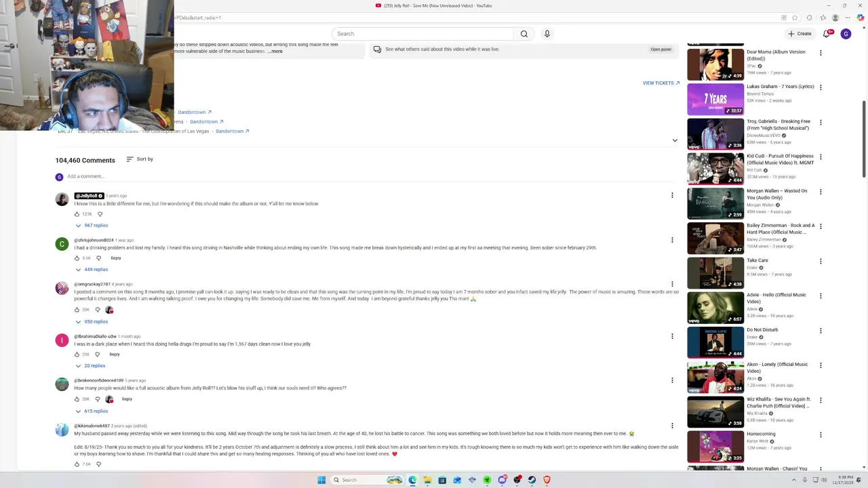Like the @omgruskay2787 comment
The width and height of the screenshot is (868, 488).
[77, 310]
